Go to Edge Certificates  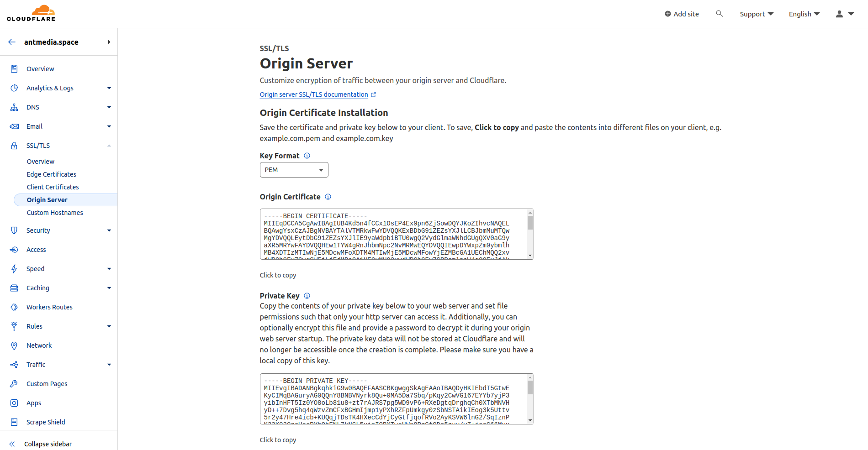[52, 174]
